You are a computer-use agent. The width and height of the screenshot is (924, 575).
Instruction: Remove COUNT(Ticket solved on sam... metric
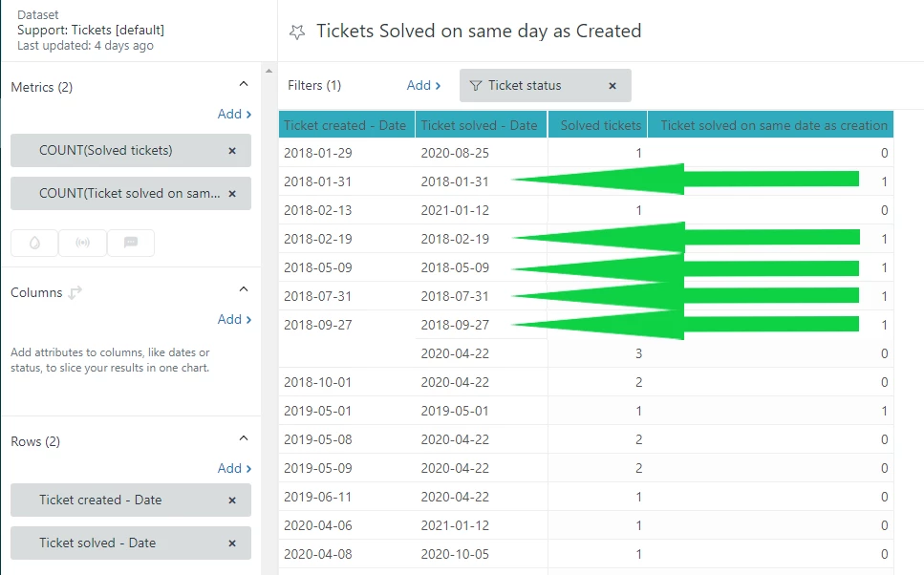click(232, 194)
